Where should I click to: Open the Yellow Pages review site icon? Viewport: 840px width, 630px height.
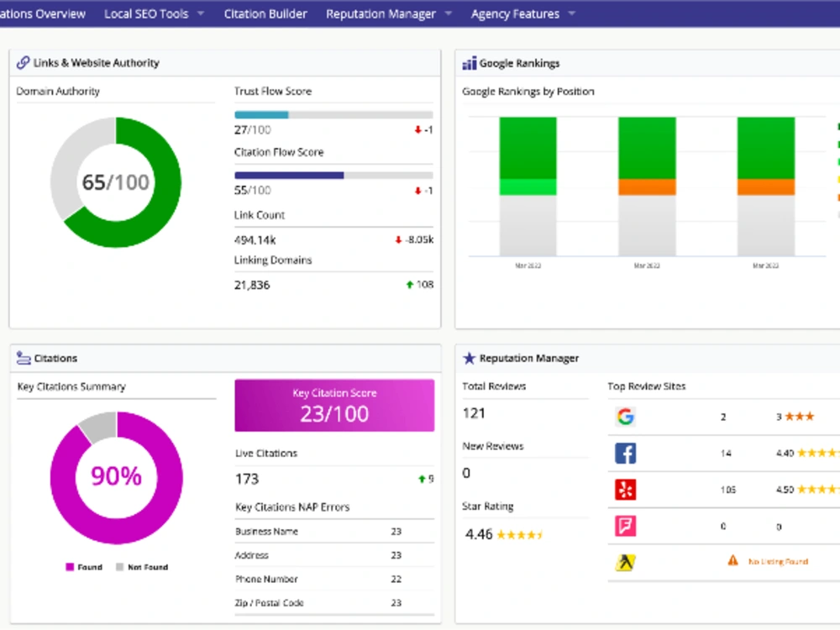point(625,563)
